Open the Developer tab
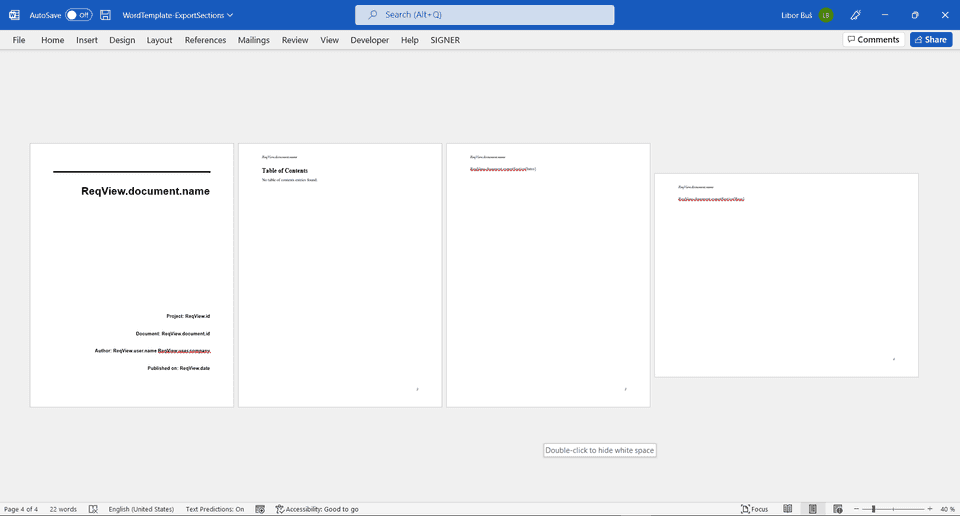 tap(369, 40)
